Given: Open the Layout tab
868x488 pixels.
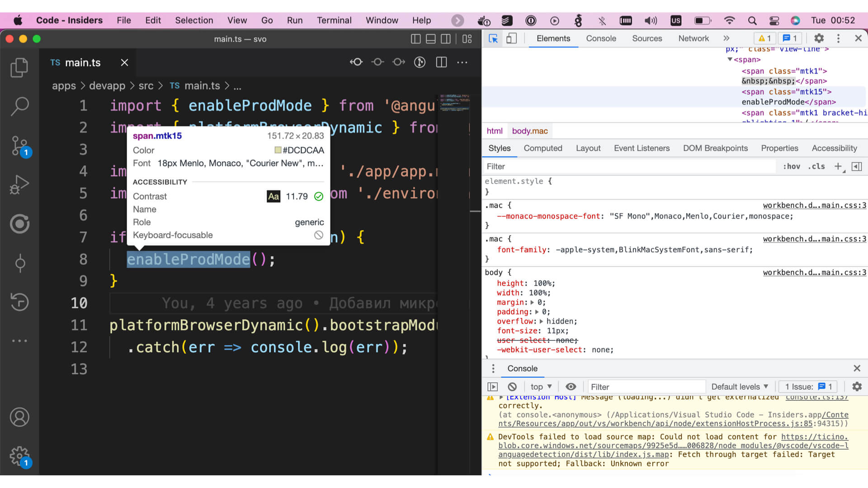Looking at the screenshot, I should pyautogui.click(x=588, y=148).
